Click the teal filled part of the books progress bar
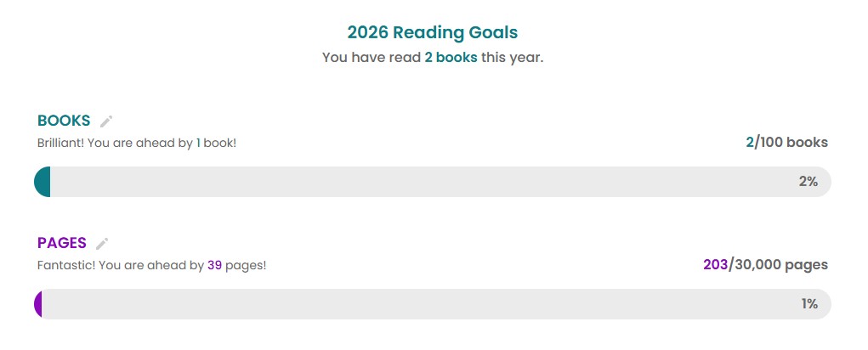Viewport: 868px width, 350px height. [x=43, y=182]
